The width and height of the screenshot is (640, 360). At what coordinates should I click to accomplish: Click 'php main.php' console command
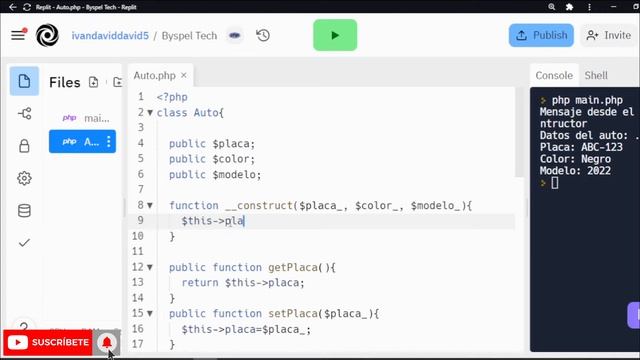(587, 100)
